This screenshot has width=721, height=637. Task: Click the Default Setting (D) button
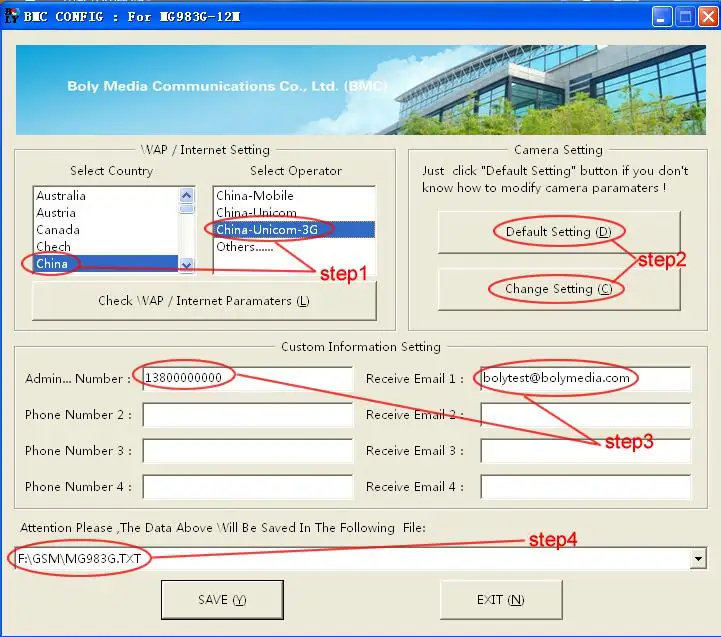pos(559,232)
